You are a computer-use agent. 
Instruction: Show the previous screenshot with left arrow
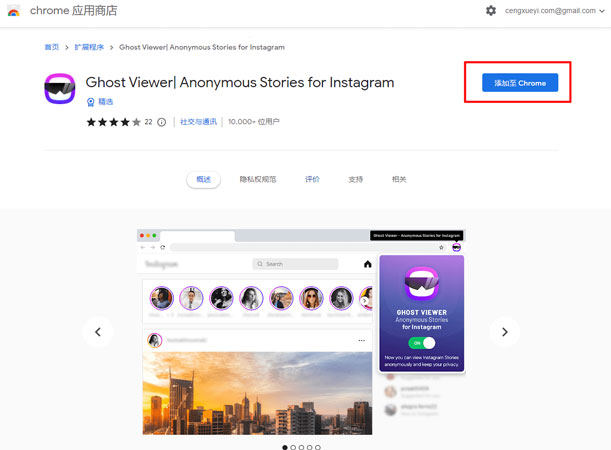[x=98, y=332]
